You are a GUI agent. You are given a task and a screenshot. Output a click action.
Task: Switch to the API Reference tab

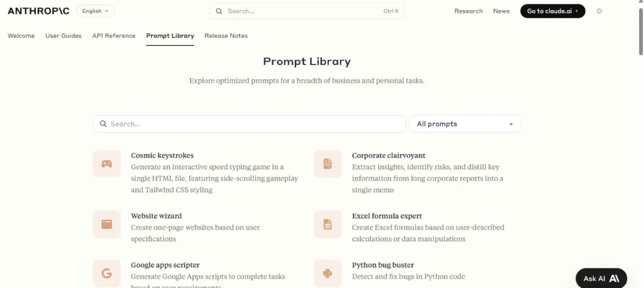tap(114, 36)
